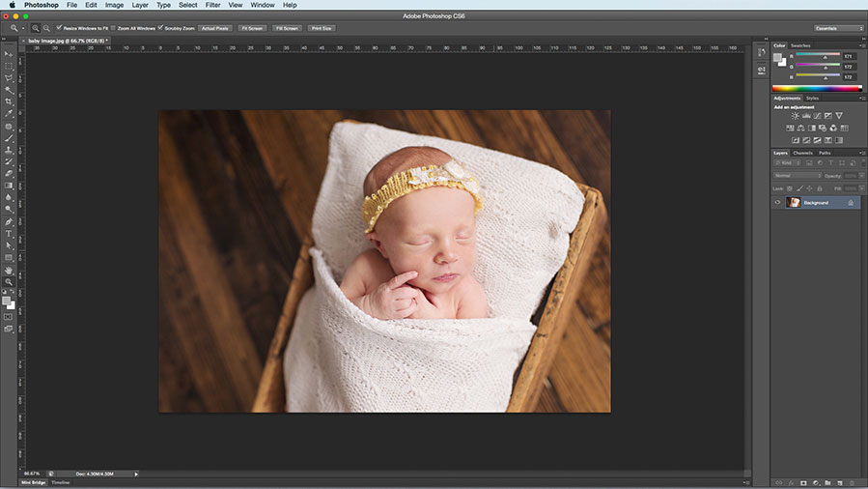868x489 pixels.
Task: Toggle Quick Mask mode icon
Action: click(9, 317)
